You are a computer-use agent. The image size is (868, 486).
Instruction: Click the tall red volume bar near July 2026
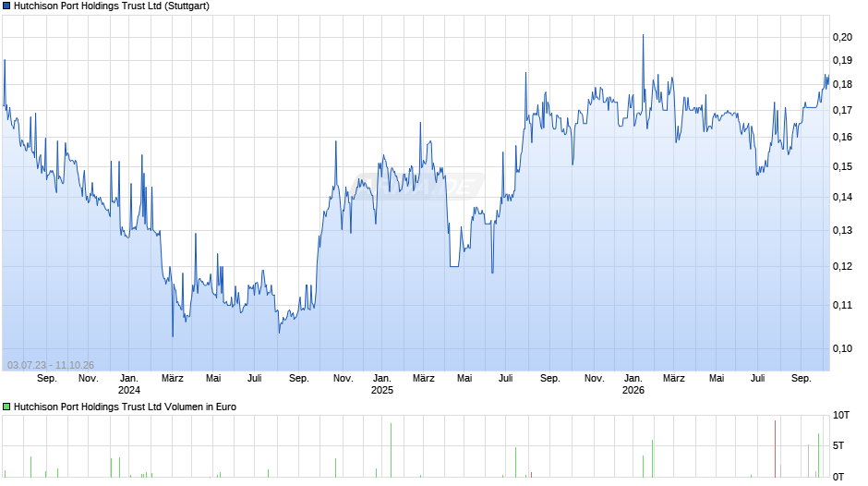pyautogui.click(x=775, y=449)
